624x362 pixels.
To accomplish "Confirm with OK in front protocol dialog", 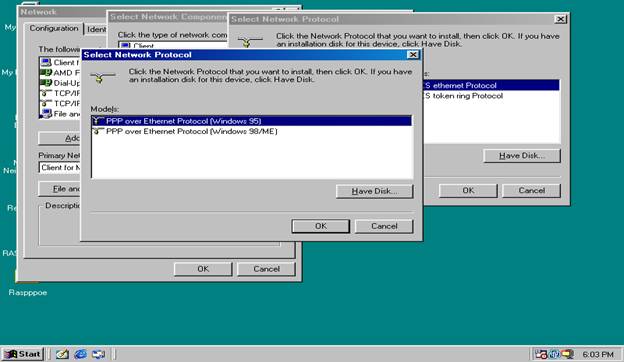I will coord(321,226).
